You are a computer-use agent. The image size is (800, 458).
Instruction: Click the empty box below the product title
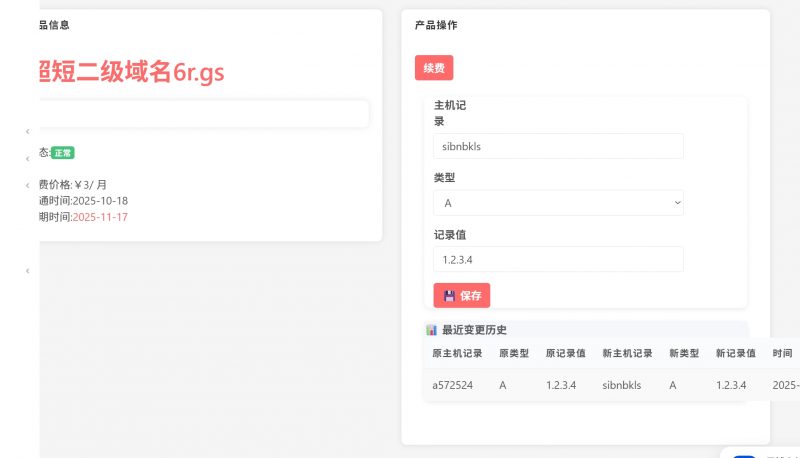point(204,114)
